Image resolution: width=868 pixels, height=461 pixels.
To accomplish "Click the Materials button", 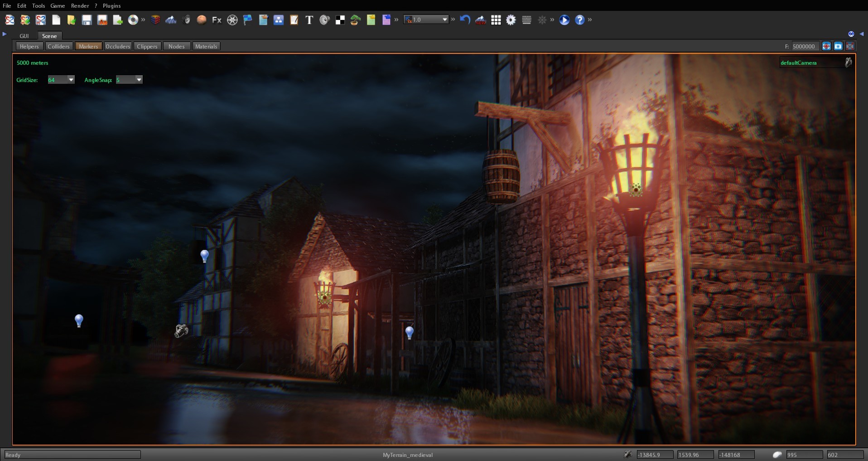I will tap(206, 46).
